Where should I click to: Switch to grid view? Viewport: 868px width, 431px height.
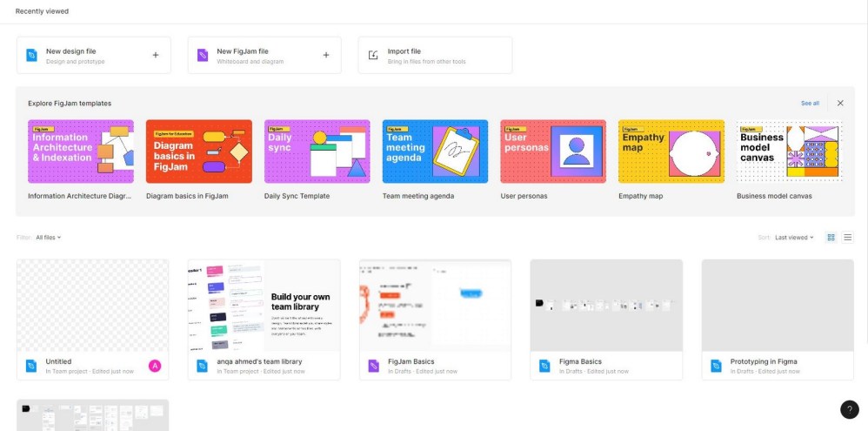831,237
